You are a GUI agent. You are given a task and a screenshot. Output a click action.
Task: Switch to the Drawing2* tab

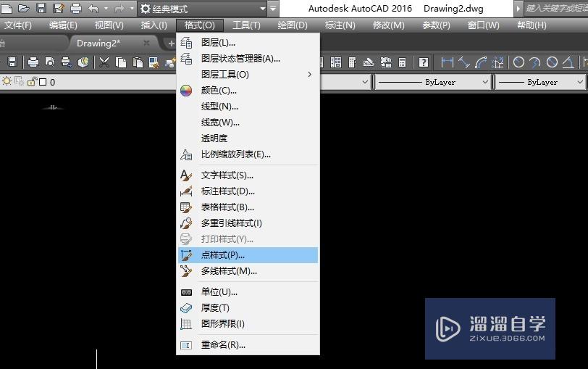[98, 43]
